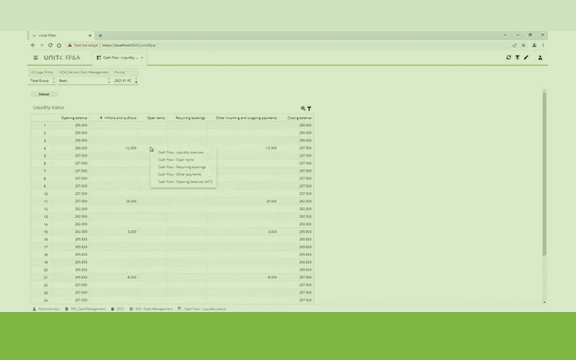
Task: Click the Opening balance column header
Action: coord(74,118)
